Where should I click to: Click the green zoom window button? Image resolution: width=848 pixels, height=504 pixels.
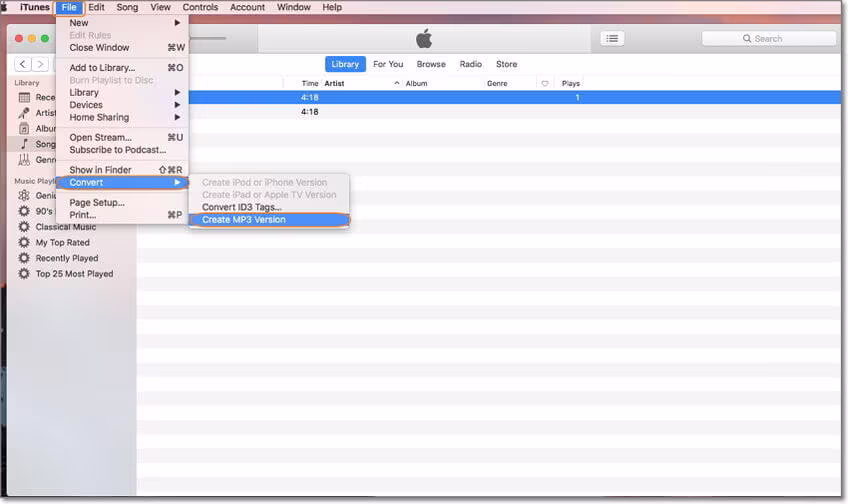[45, 38]
